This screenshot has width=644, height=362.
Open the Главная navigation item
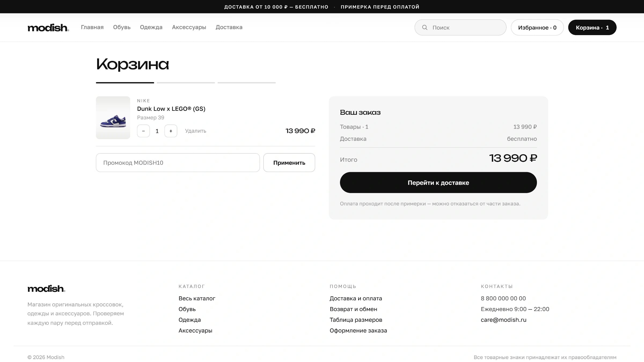coord(92,27)
